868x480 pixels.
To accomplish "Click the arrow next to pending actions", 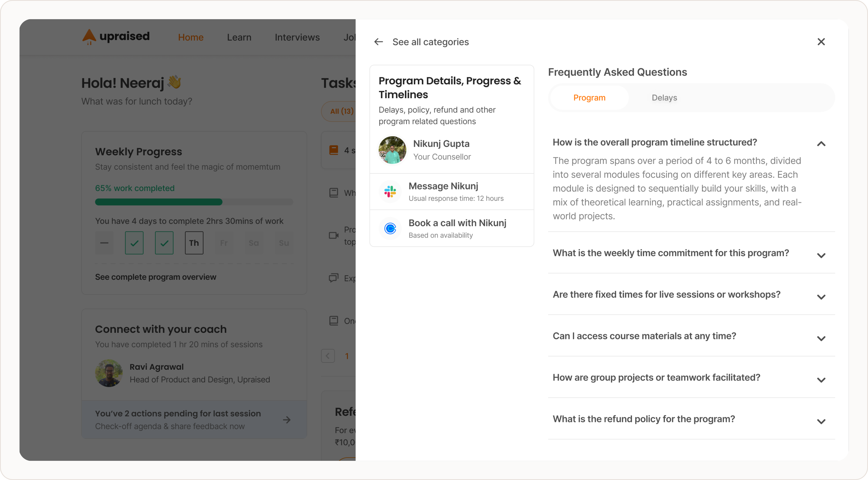I will (287, 420).
